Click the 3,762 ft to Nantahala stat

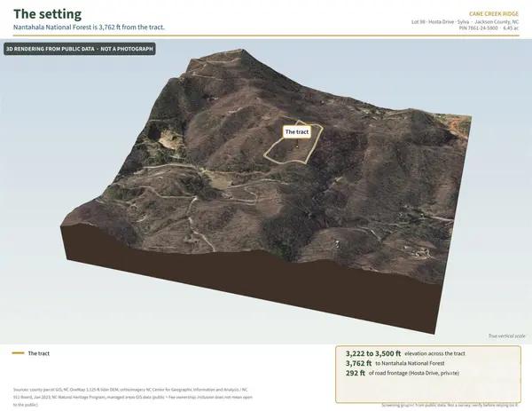[395, 363]
